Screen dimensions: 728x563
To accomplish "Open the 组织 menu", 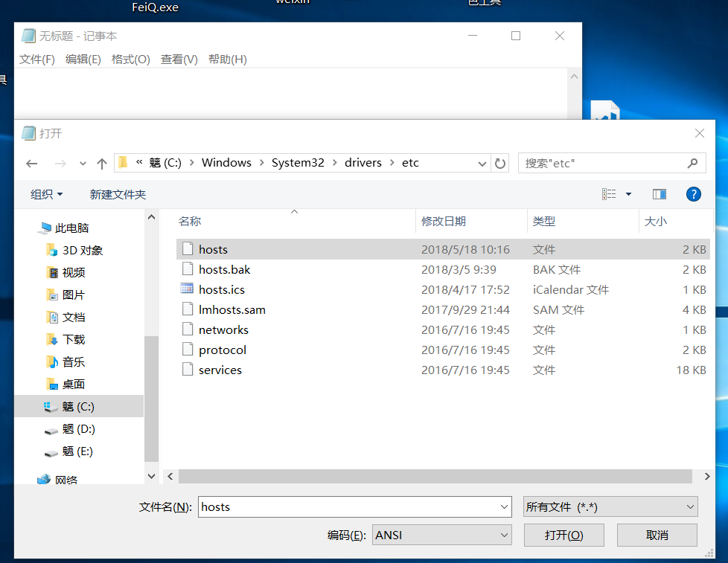I will click(x=46, y=194).
